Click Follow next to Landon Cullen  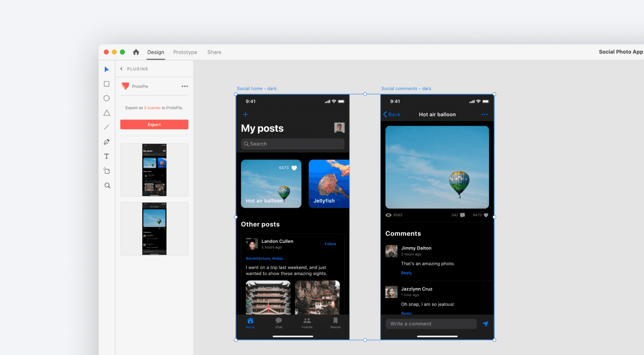pos(330,244)
